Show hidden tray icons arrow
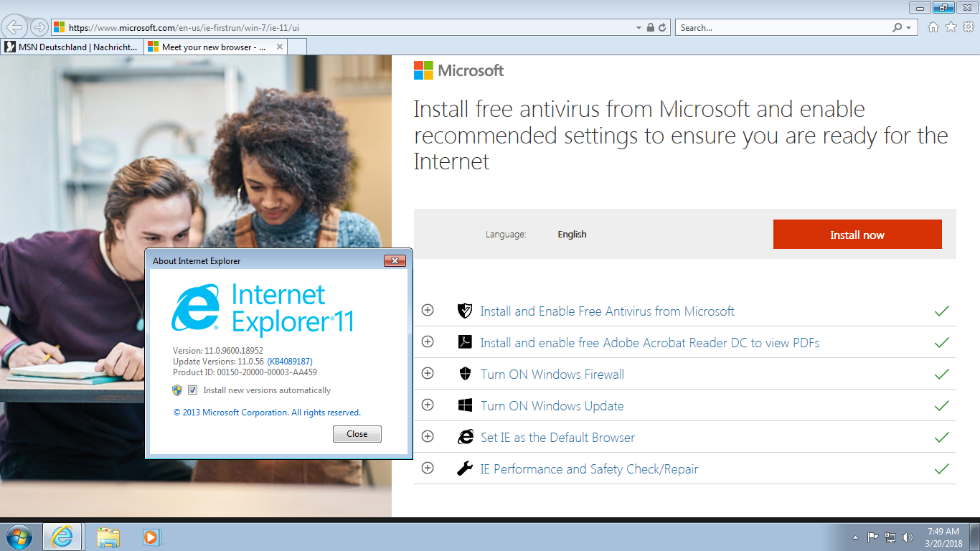The height and width of the screenshot is (551, 980). coord(855,537)
